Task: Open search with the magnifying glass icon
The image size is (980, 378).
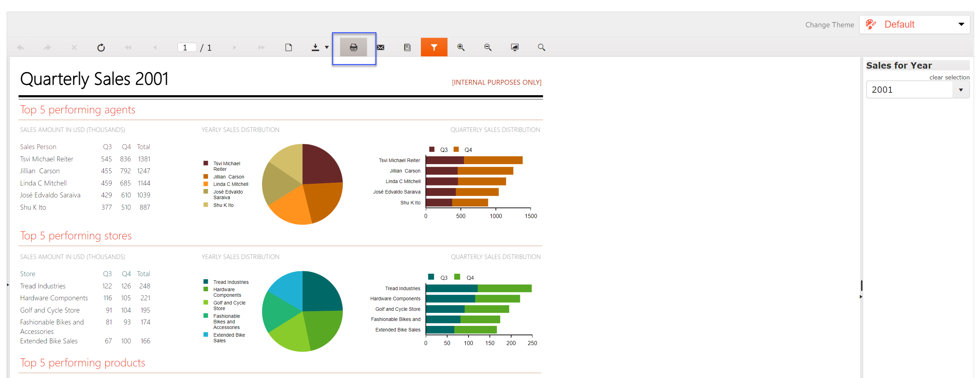Action: point(541,48)
